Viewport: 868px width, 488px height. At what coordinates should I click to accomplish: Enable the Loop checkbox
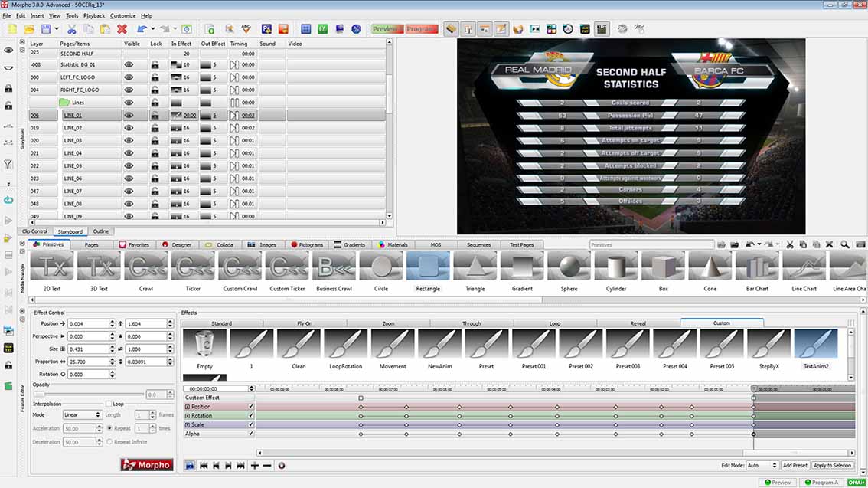coord(109,404)
